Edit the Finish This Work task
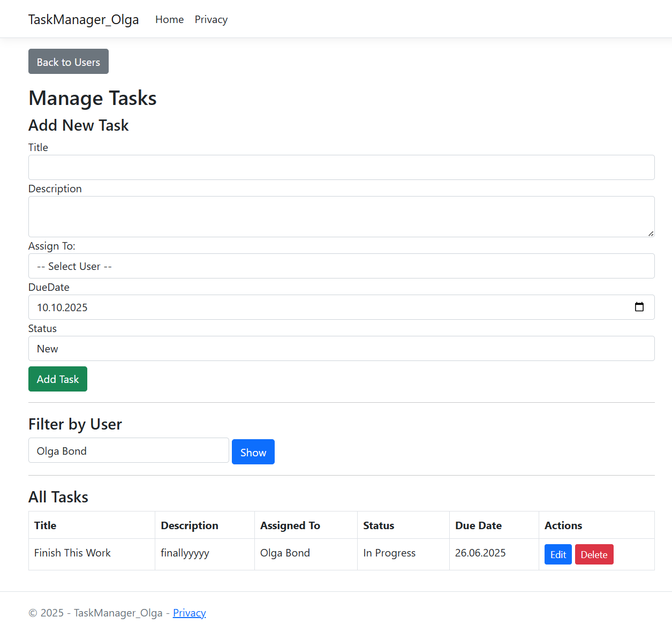This screenshot has height=632, width=672. pyautogui.click(x=558, y=555)
